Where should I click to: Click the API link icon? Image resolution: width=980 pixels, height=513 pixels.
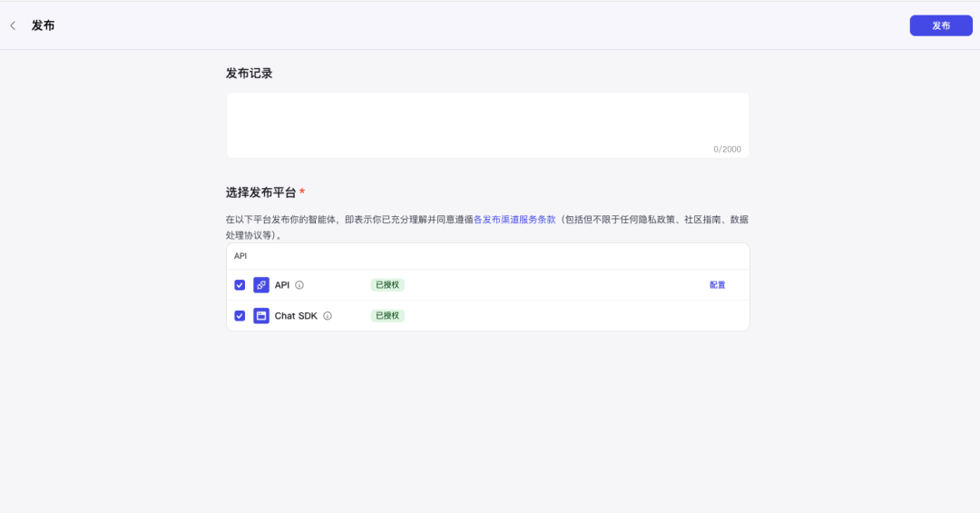click(261, 285)
